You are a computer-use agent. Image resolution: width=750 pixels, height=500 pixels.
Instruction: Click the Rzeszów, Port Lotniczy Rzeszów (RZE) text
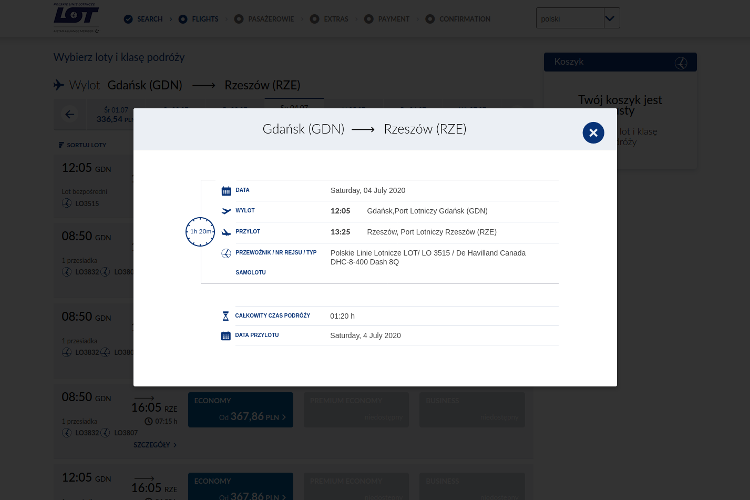pyautogui.click(x=431, y=232)
